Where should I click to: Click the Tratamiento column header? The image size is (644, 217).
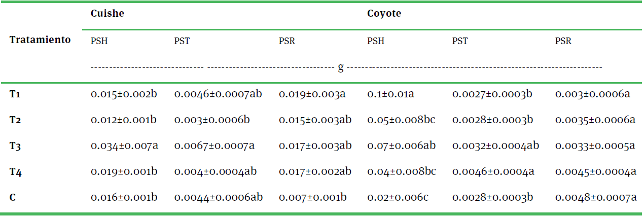pyautogui.click(x=40, y=40)
